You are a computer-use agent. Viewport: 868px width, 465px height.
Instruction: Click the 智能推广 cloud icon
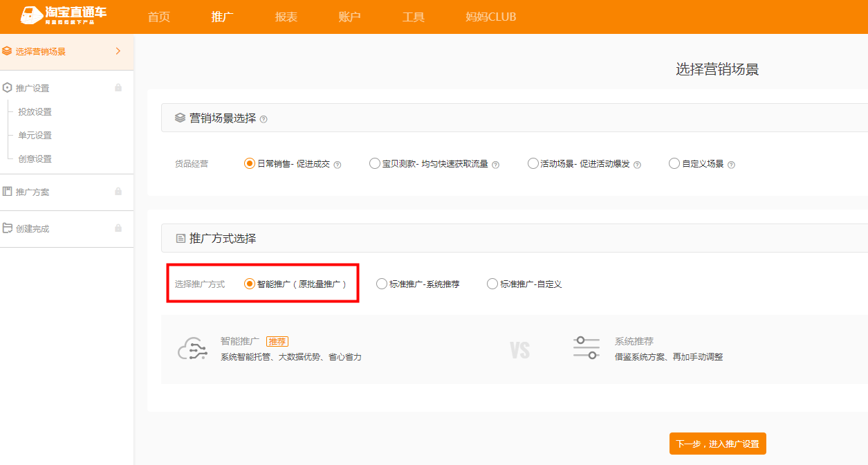(192, 349)
